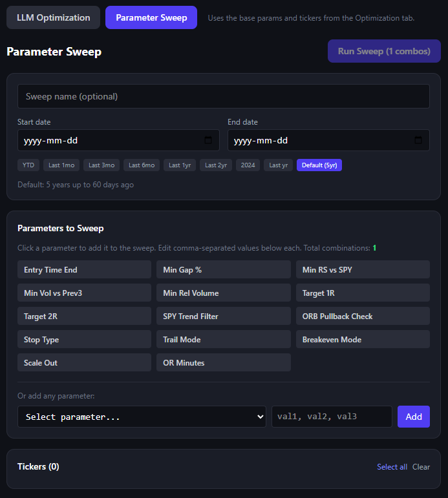Add ORB Pullback Check parameter
The width and height of the screenshot is (448, 498).
click(x=363, y=316)
